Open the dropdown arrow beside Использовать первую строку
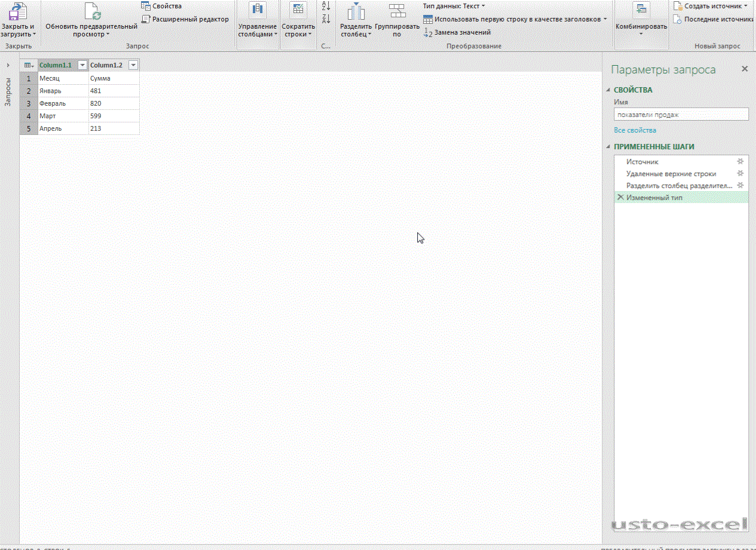The height and width of the screenshot is (550, 756). pyautogui.click(x=605, y=19)
